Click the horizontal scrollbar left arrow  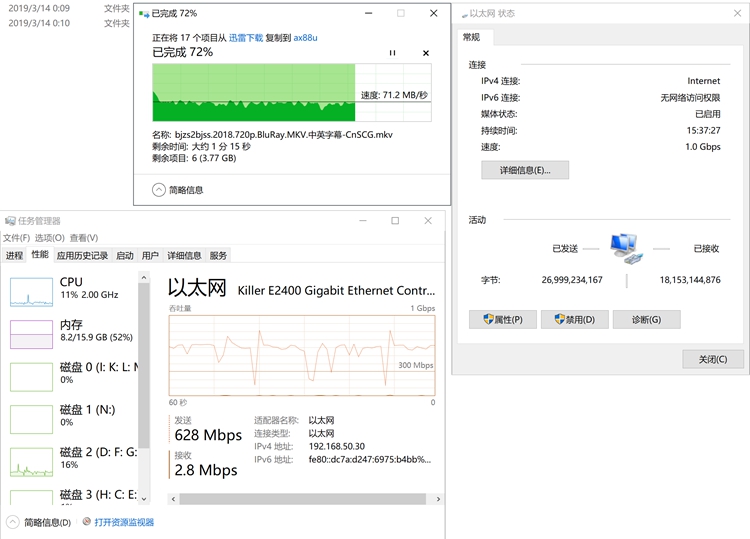[x=173, y=499]
